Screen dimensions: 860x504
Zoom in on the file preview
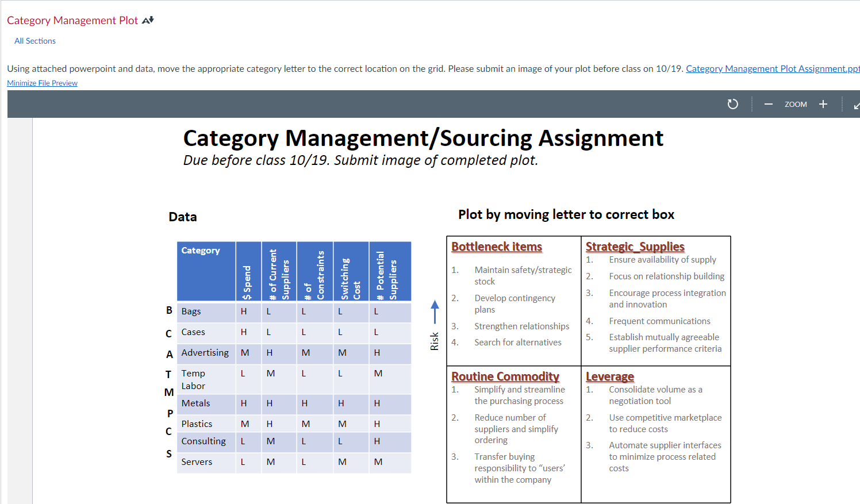[823, 104]
